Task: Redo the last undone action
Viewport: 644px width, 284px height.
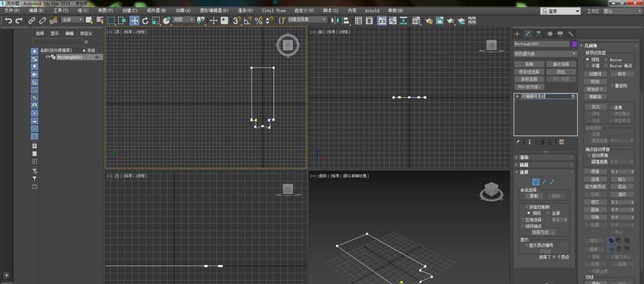Action: pyautogui.click(x=19, y=21)
